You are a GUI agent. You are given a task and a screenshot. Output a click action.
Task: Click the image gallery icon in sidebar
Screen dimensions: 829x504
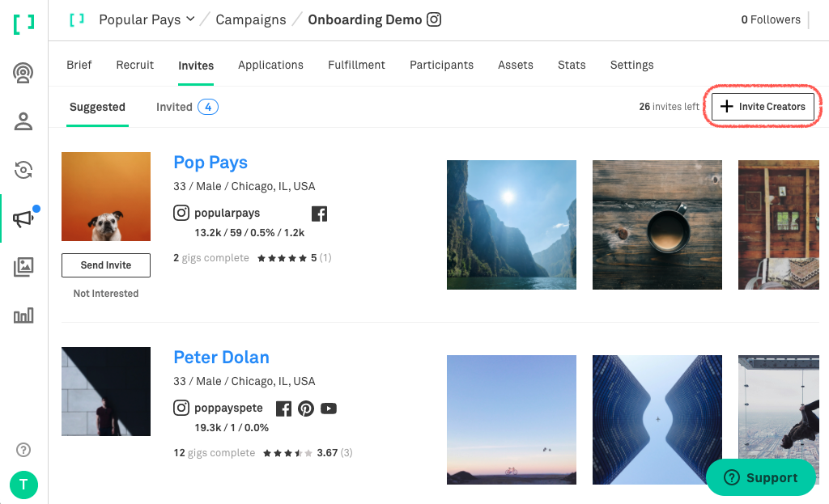pos(23,266)
